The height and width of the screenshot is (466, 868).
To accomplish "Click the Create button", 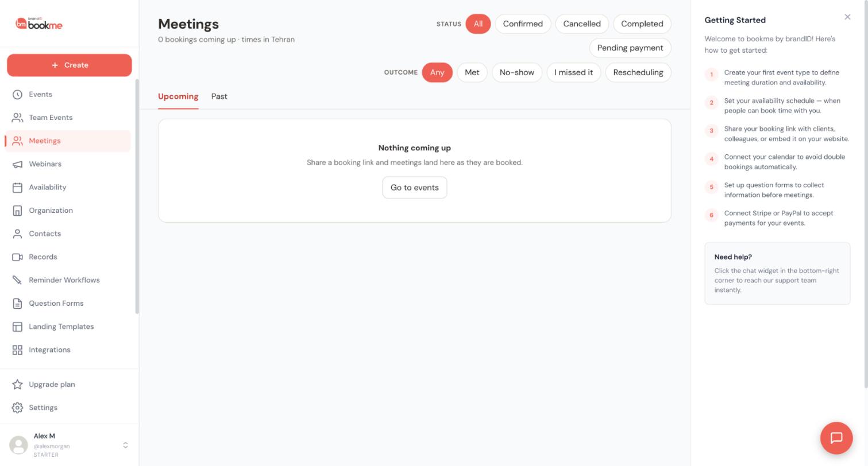I will [70, 65].
